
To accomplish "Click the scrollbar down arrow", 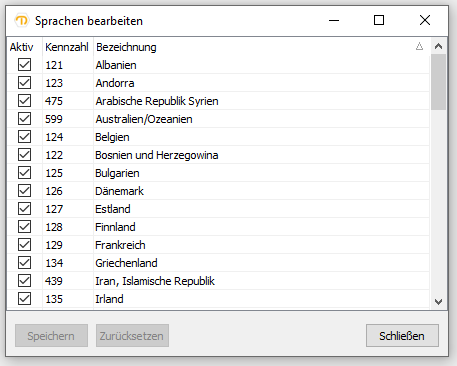I will pyautogui.click(x=438, y=302).
